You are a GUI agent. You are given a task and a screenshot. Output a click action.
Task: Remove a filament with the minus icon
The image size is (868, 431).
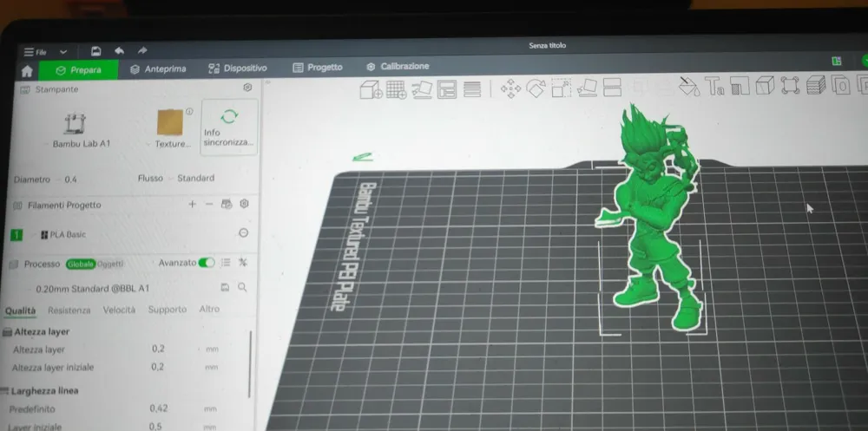tap(208, 204)
